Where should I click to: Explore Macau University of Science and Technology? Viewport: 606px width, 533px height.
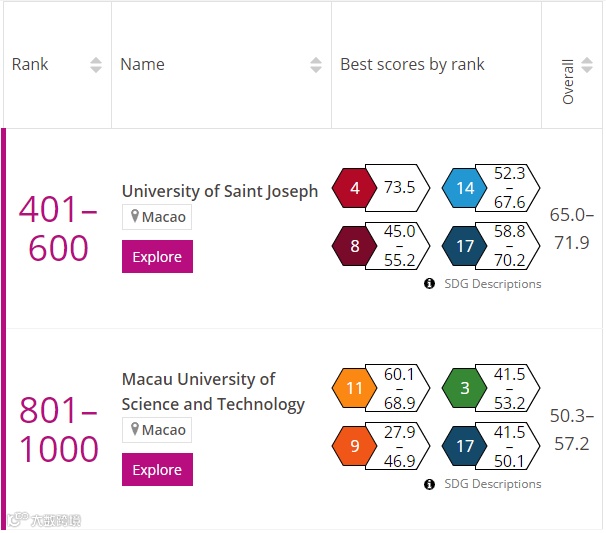tap(157, 470)
